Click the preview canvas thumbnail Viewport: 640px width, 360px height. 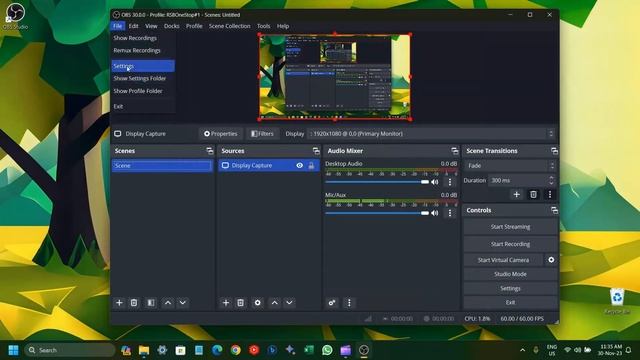point(335,77)
